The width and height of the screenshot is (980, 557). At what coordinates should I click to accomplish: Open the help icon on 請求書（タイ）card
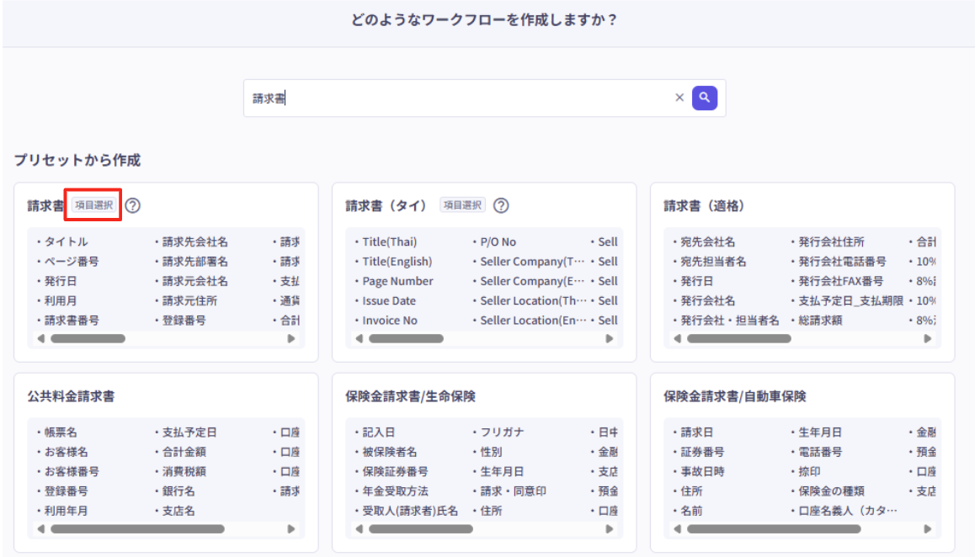tap(501, 204)
